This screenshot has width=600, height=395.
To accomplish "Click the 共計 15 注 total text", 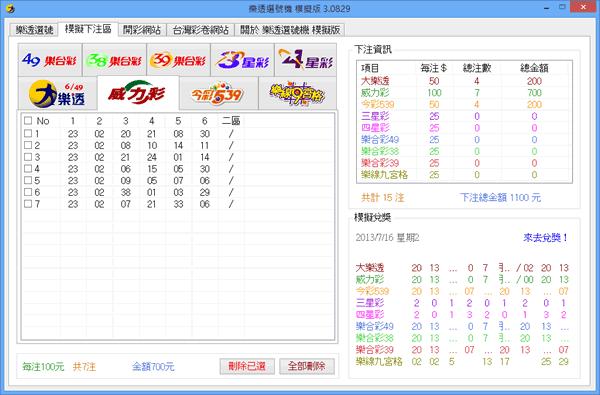I will pos(383,198).
